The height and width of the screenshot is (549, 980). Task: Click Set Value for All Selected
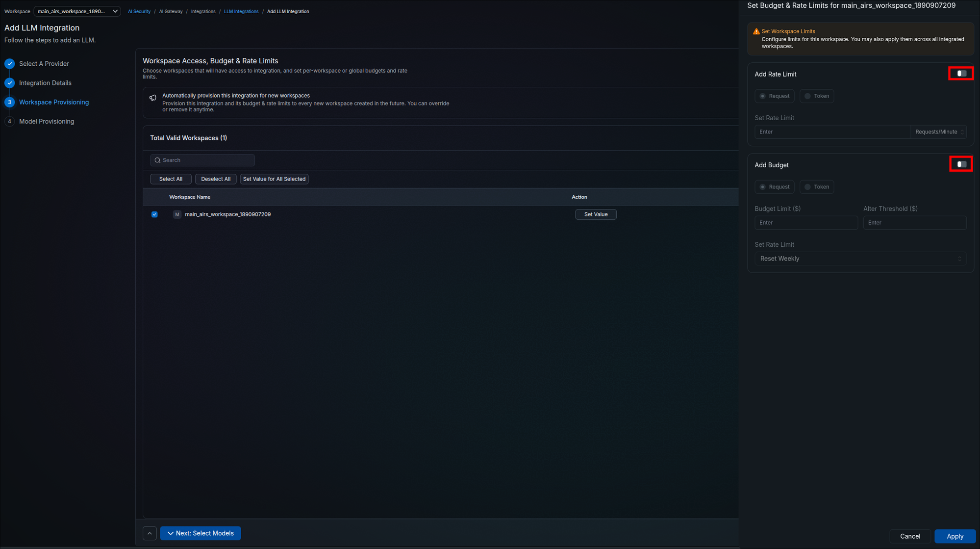click(274, 179)
